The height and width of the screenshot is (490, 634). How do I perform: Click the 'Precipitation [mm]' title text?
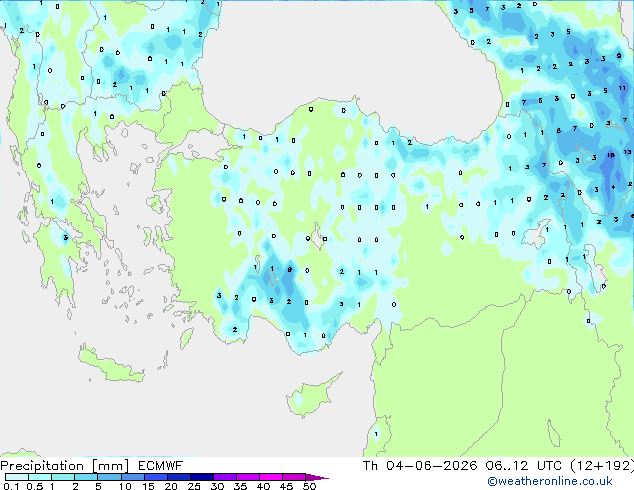pos(64,466)
